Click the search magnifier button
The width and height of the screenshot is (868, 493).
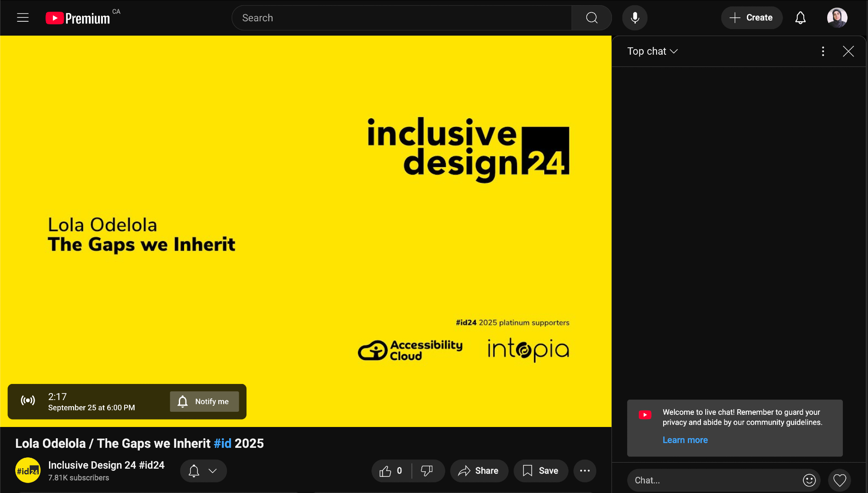[592, 18]
